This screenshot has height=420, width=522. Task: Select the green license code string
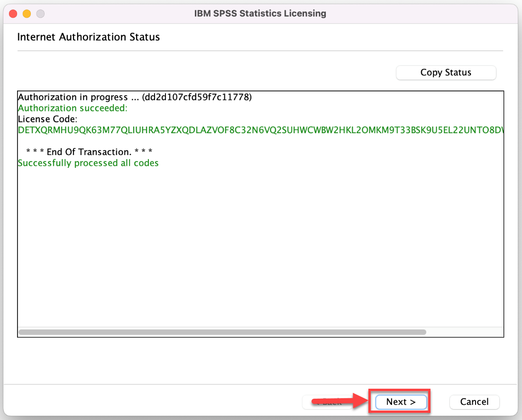261,130
